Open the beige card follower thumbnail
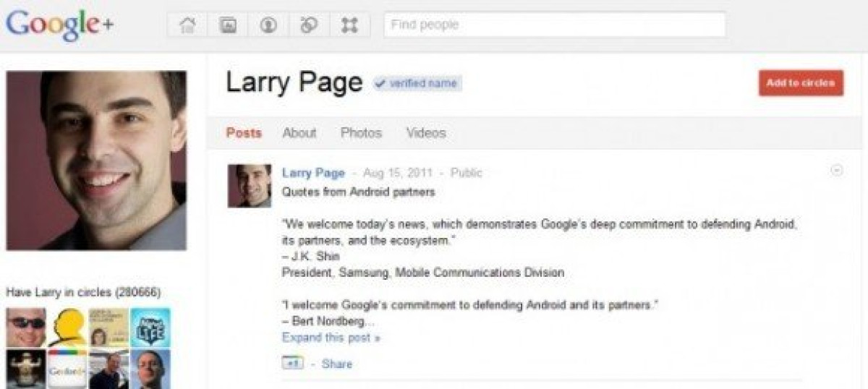This screenshot has width=868, height=389. pos(109,328)
